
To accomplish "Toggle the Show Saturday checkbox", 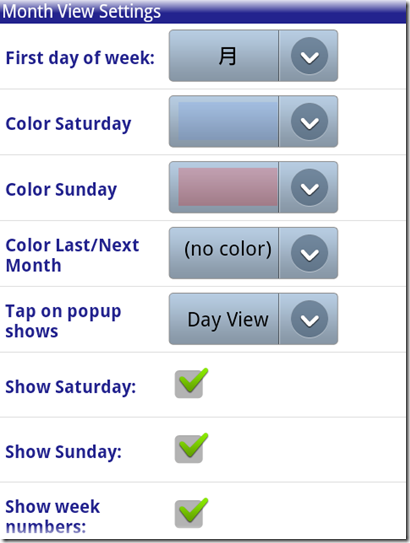I will (190, 383).
